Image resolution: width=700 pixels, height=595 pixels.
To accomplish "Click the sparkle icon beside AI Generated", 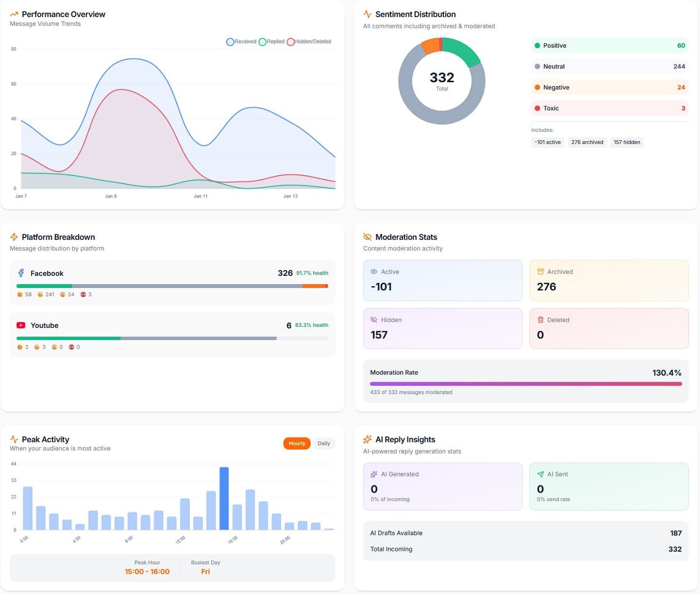I will (374, 474).
